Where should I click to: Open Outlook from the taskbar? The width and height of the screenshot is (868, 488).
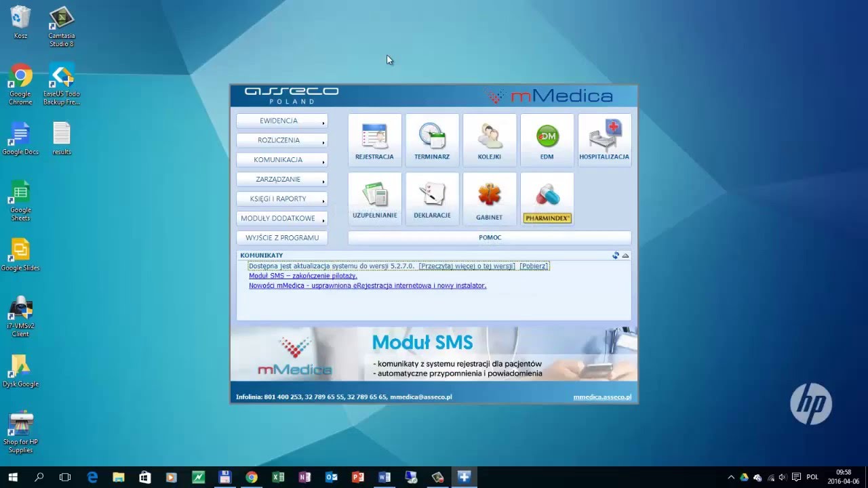pos(331,477)
